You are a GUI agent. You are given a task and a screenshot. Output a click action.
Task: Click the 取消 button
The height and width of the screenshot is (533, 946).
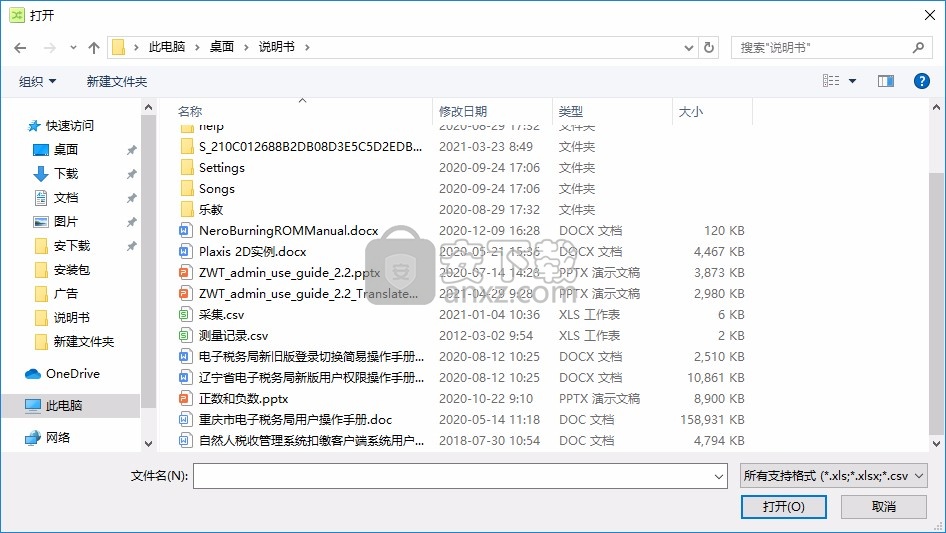884,506
